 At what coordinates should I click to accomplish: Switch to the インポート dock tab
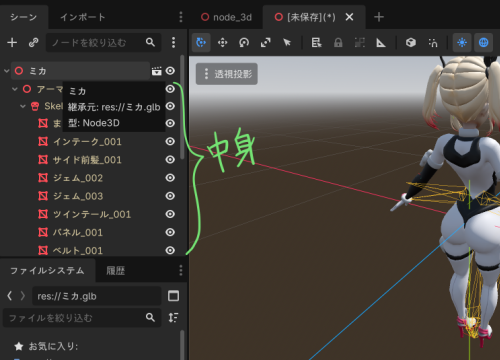click(x=83, y=17)
